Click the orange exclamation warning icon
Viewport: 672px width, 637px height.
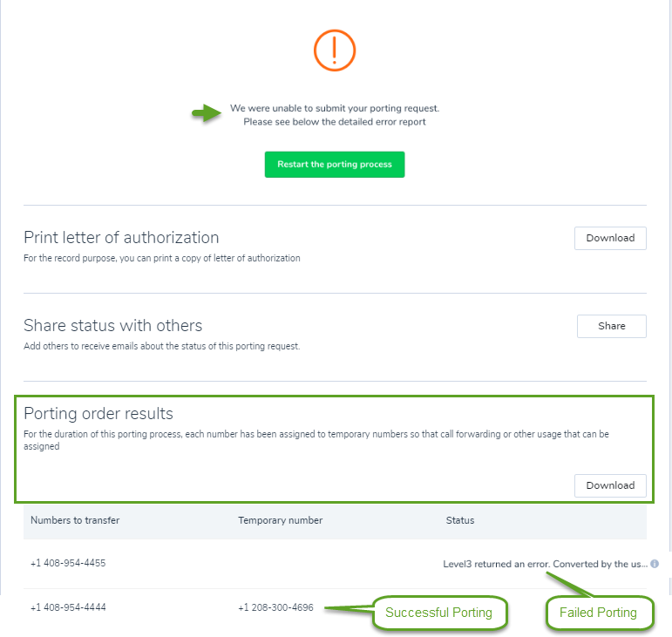(x=335, y=51)
